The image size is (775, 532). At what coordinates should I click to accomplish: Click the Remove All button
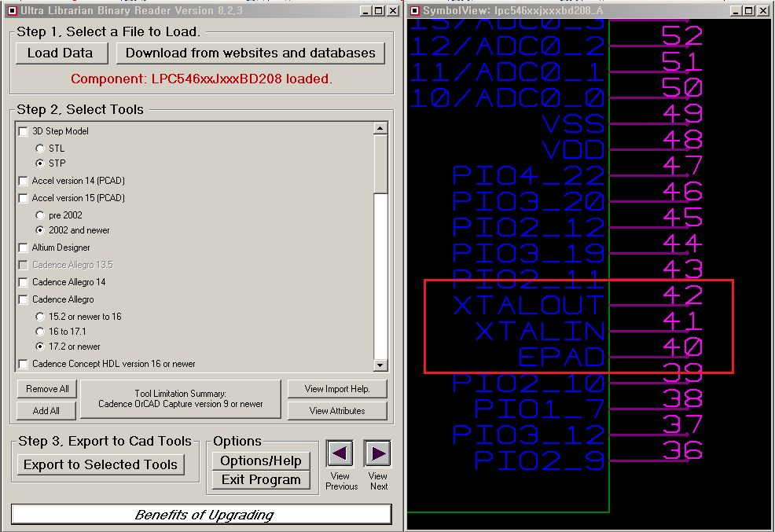[47, 389]
